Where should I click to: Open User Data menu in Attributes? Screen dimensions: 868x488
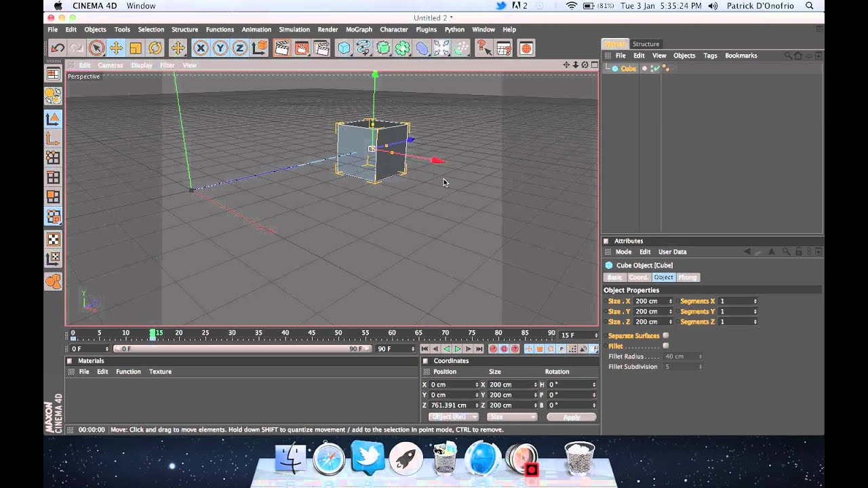[673, 252]
